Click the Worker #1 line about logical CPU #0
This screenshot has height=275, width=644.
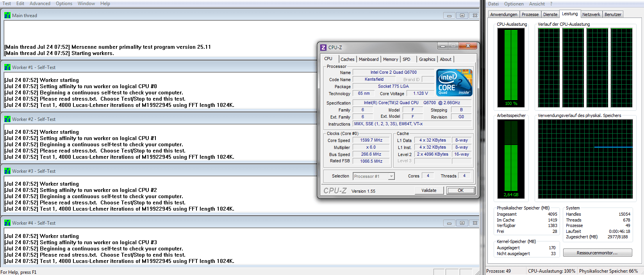coord(80,86)
